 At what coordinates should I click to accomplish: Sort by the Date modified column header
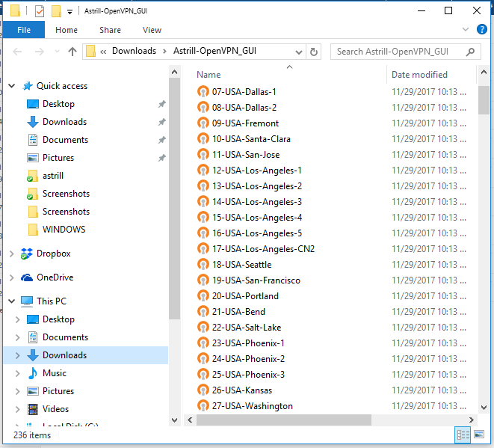tap(419, 75)
